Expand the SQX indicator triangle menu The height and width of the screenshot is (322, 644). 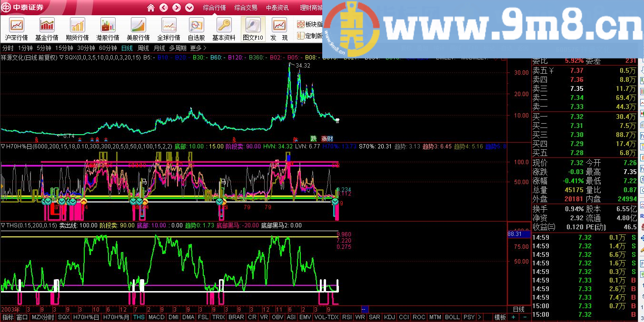[x=61, y=58]
